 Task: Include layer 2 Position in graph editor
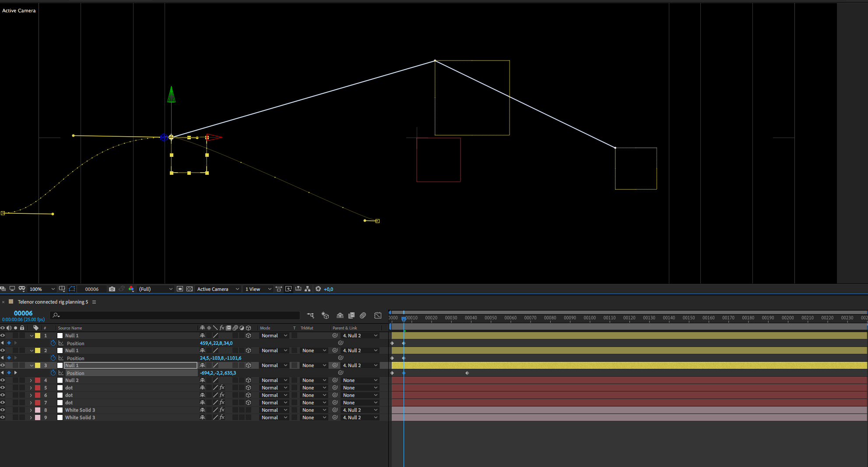tap(61, 358)
